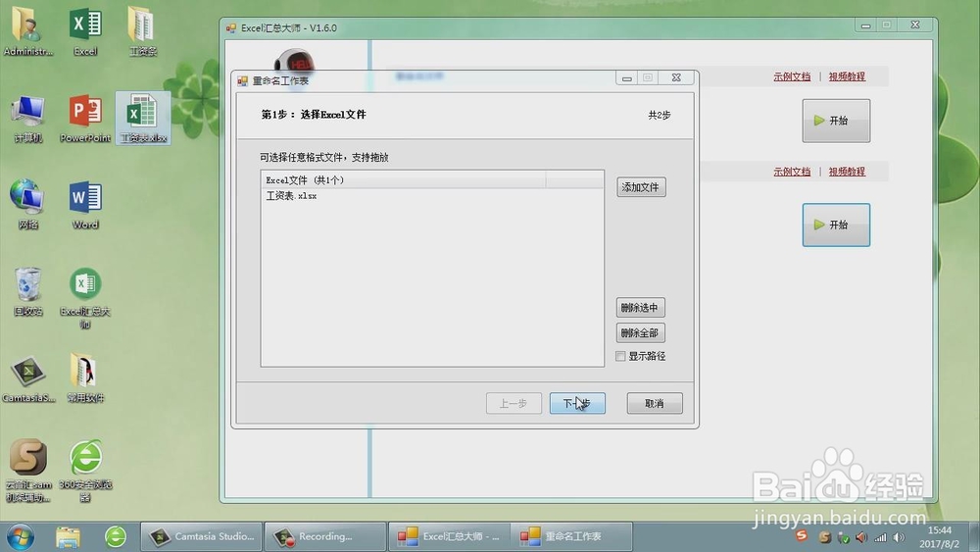The width and height of the screenshot is (980, 552).
Task: Open the 网络 desktop icon
Action: (x=27, y=204)
